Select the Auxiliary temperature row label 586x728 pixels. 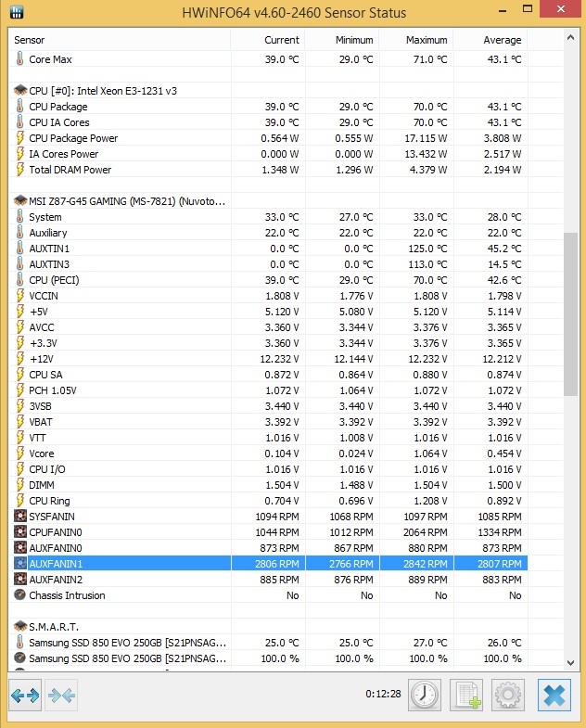click(x=48, y=233)
